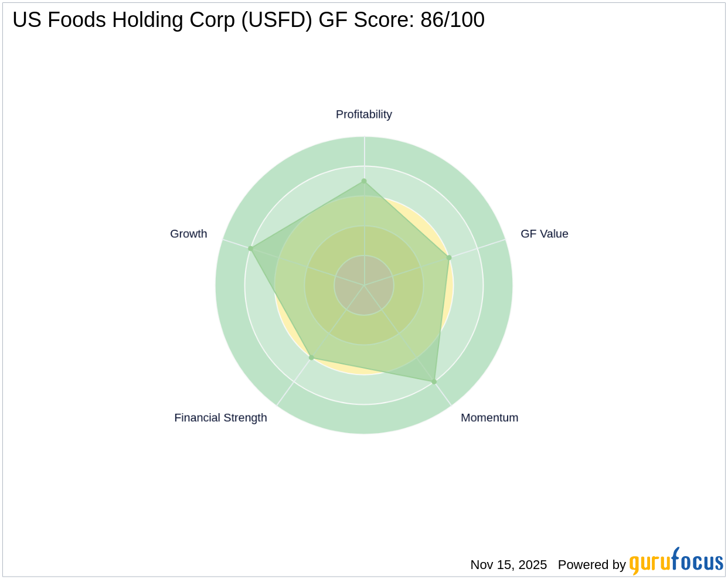The image size is (728, 579).
Task: Click the gurufocus logo
Action: click(676, 561)
